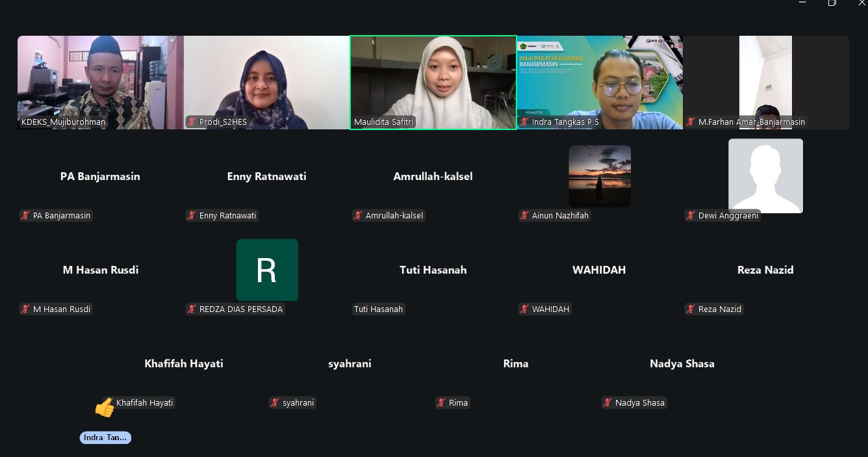
Task: Click Dewi Anggraeni's default silhouette avatar
Action: (x=765, y=176)
